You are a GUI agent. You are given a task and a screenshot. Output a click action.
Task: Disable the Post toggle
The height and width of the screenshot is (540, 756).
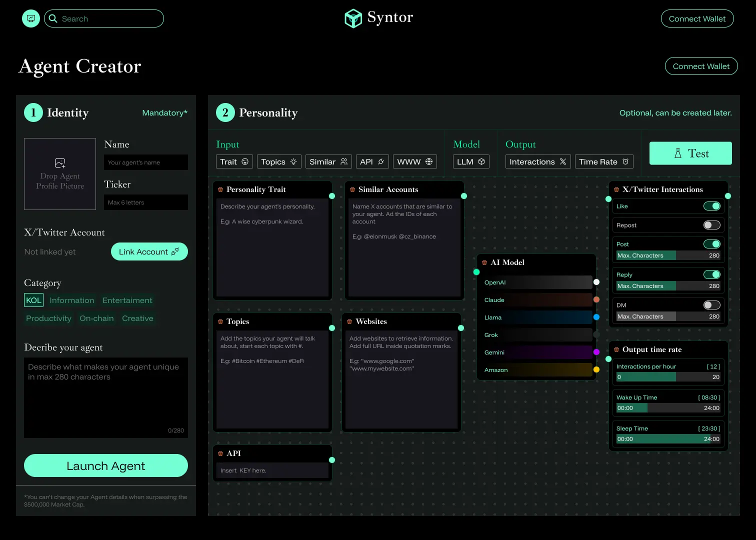712,244
